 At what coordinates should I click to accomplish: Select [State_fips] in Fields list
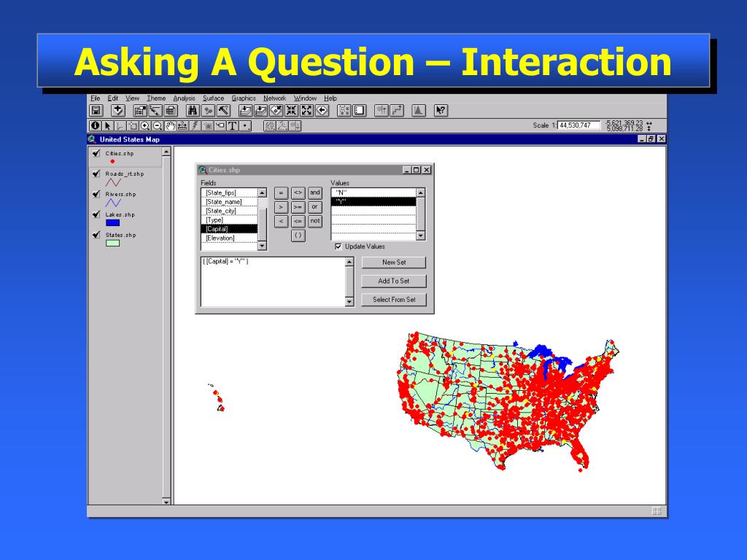229,192
